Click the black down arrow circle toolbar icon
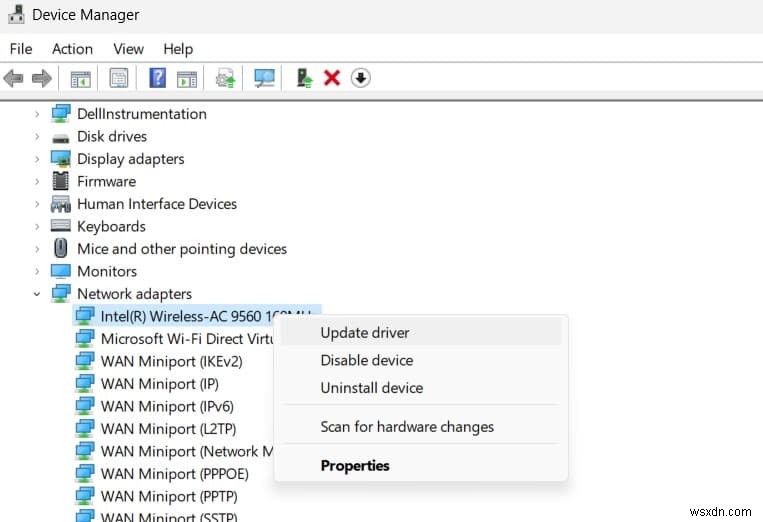 pyautogui.click(x=361, y=78)
